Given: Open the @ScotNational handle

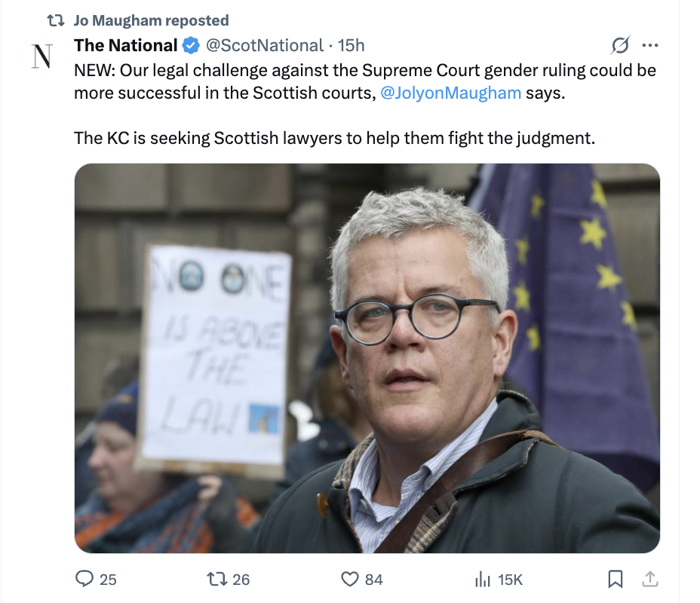Looking at the screenshot, I should pos(264,45).
